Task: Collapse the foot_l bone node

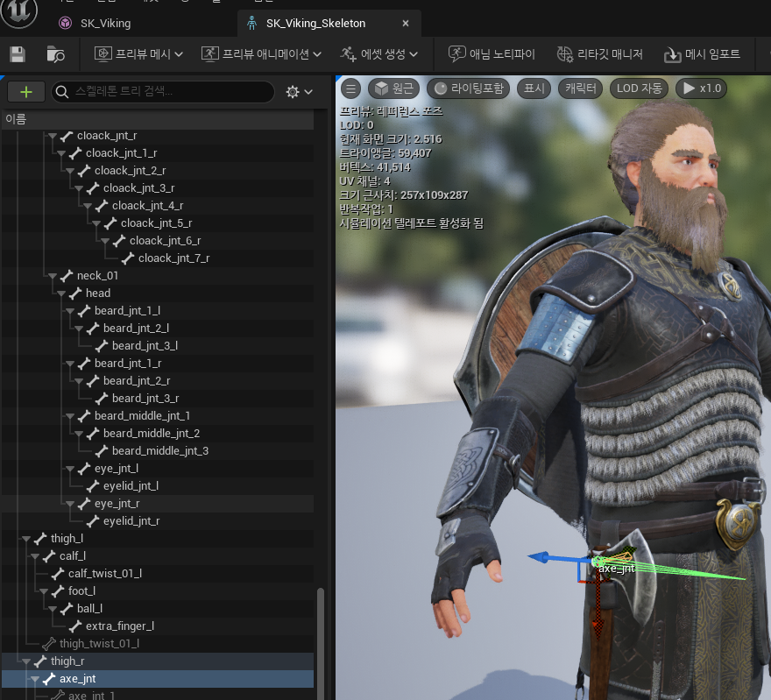Action: (44, 591)
